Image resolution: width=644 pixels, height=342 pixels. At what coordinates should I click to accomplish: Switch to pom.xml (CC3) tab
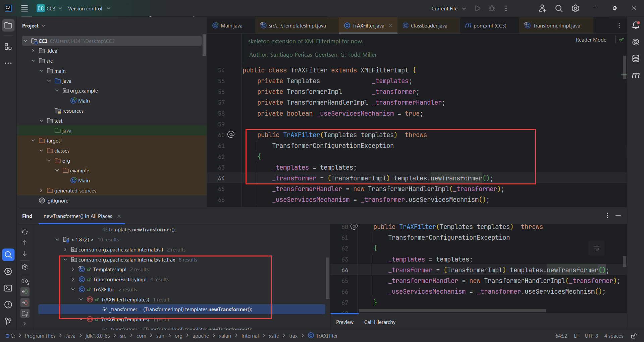[486, 26]
